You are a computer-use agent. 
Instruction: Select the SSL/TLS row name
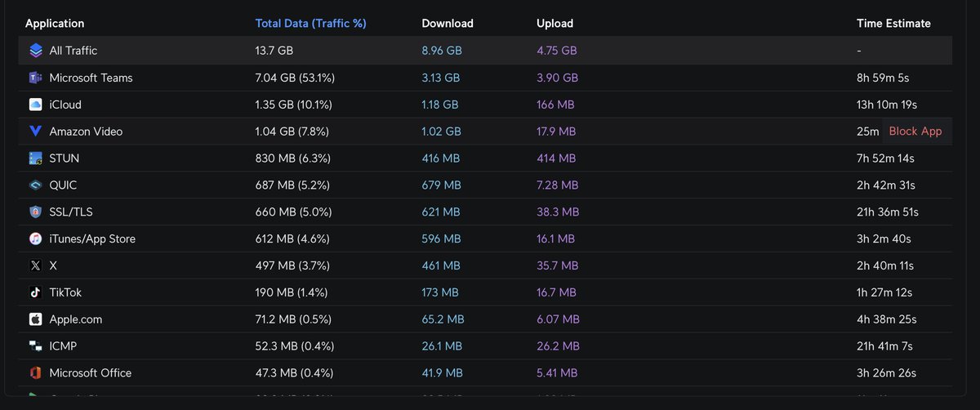point(70,212)
